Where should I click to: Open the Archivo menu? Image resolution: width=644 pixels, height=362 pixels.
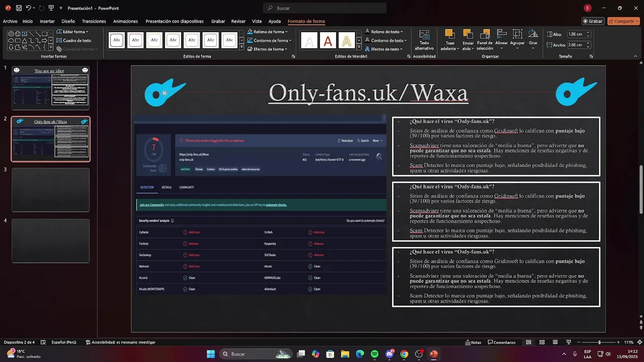[x=10, y=21]
